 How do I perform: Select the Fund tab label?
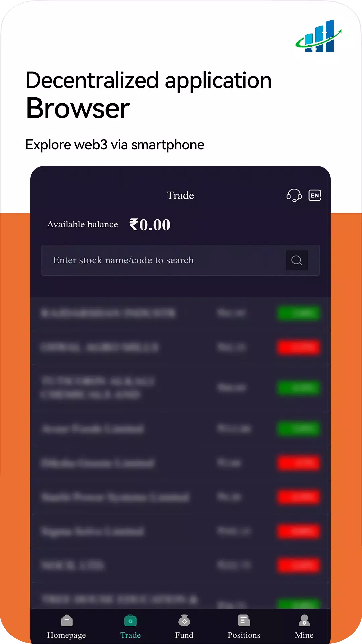click(x=184, y=635)
